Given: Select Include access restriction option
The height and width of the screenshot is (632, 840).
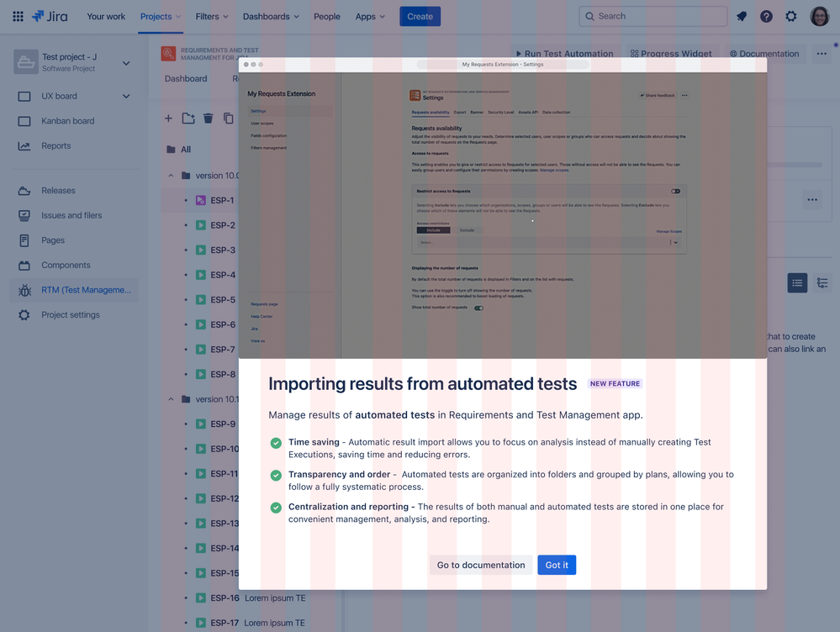Looking at the screenshot, I should (433, 230).
